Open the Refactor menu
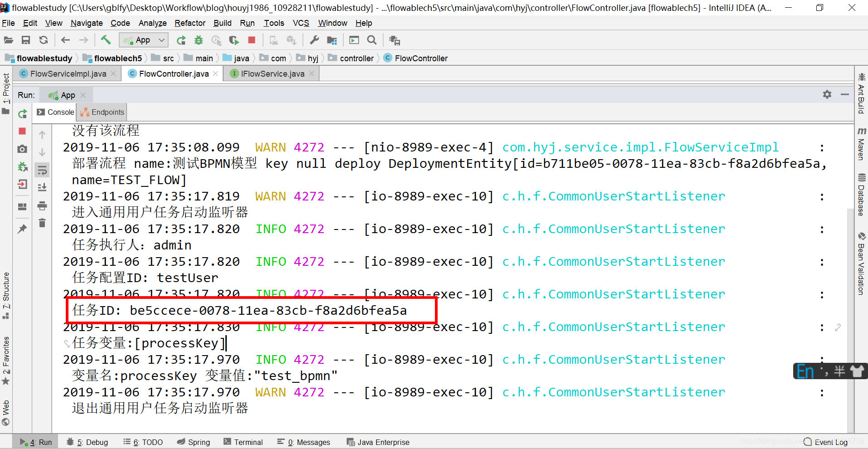The image size is (868, 449). tap(190, 23)
